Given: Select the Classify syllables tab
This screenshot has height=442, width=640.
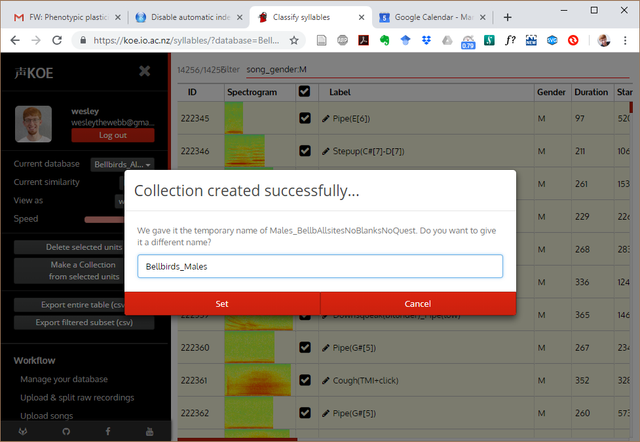Looking at the screenshot, I should 310,17.
